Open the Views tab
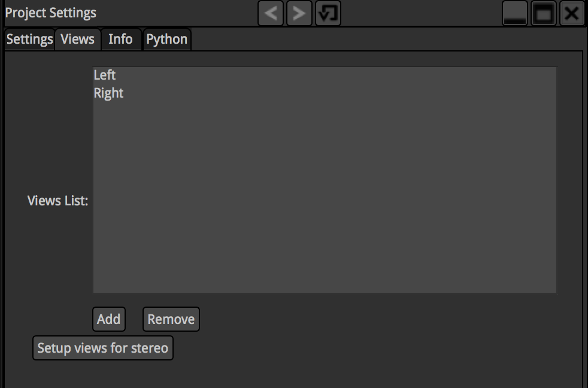The image size is (588, 388). click(x=78, y=40)
